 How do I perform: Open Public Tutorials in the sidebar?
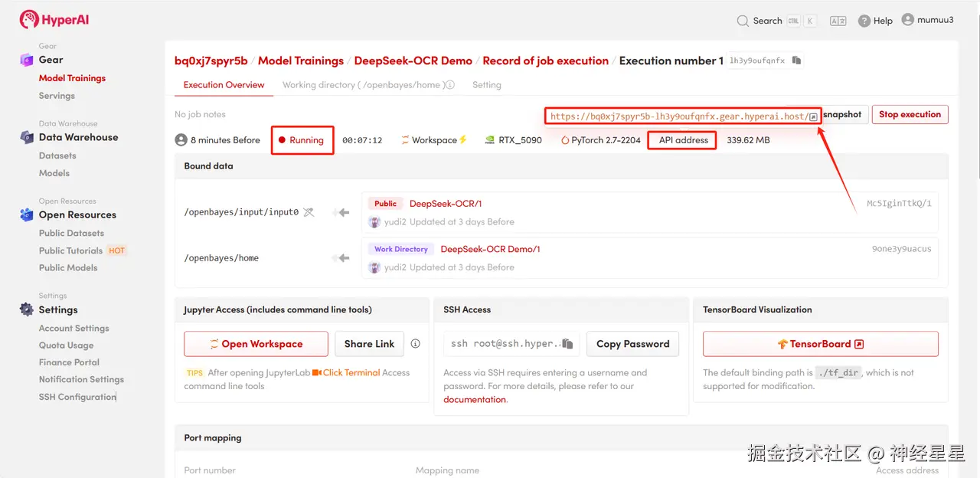point(70,250)
